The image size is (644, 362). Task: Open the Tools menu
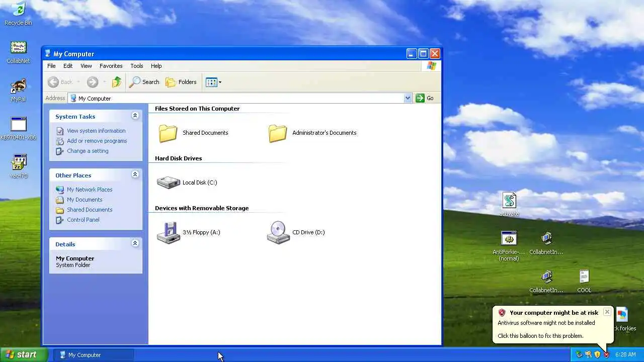136,66
